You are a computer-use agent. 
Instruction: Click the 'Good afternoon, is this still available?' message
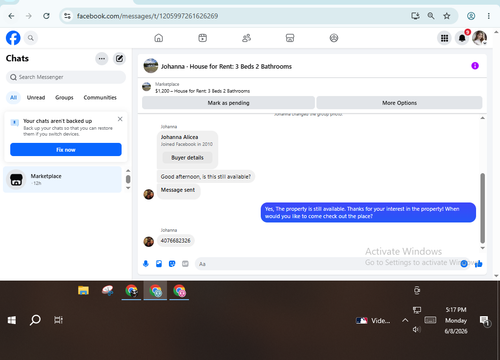point(206,177)
